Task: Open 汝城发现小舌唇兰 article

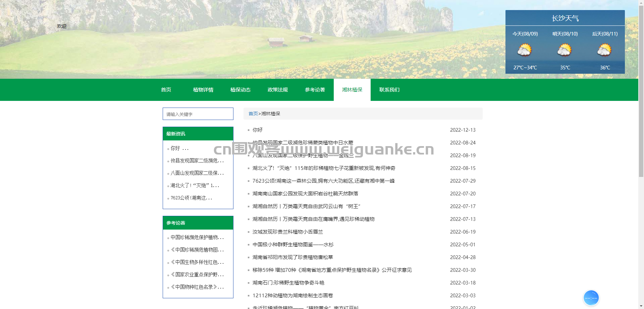Action: (x=288, y=232)
